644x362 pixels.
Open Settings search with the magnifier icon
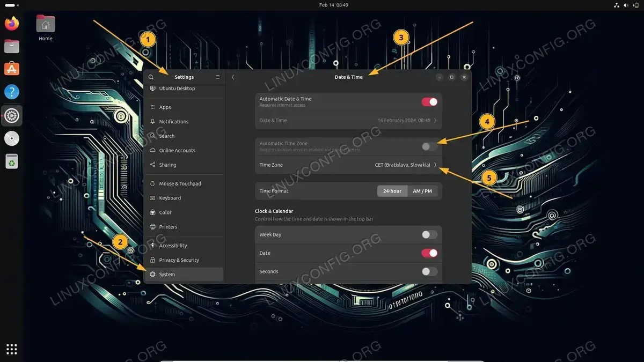[x=151, y=77]
